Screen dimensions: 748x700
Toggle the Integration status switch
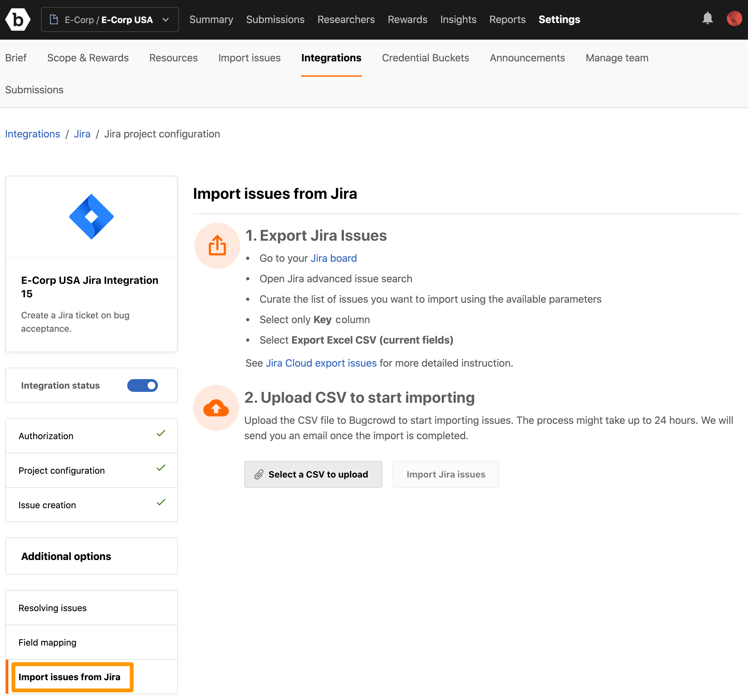point(143,385)
